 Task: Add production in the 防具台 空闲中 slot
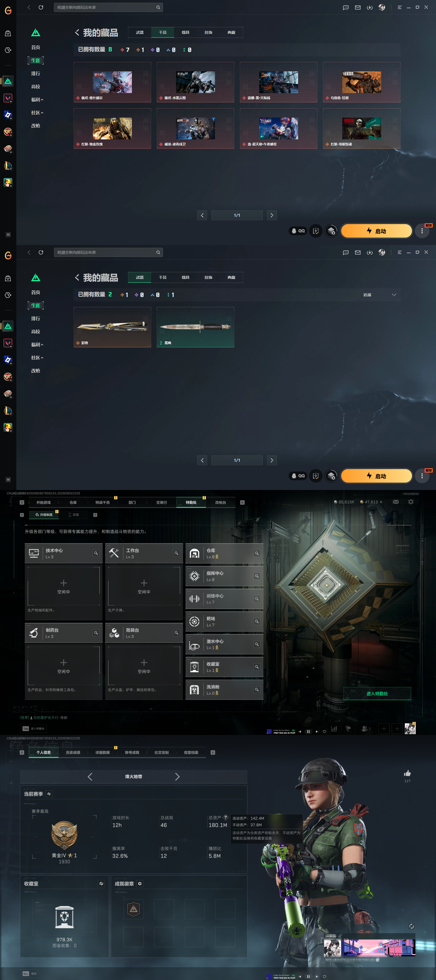(144, 666)
